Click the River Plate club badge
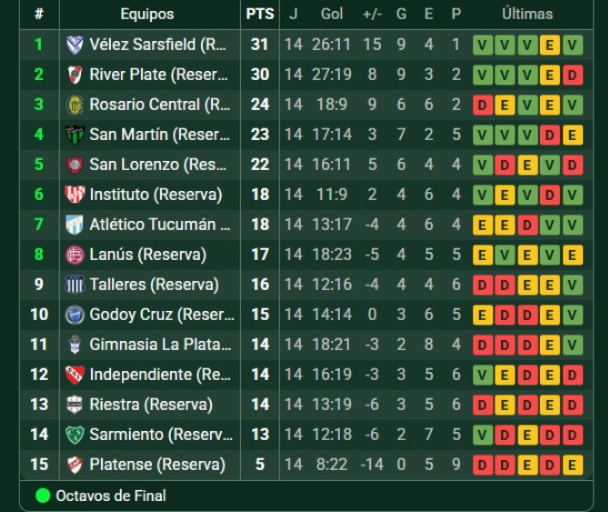 click(74, 75)
